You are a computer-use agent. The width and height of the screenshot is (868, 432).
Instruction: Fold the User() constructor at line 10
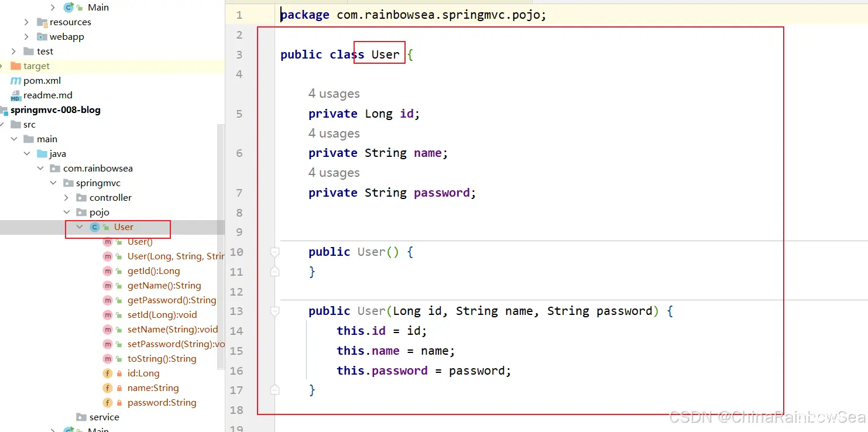tap(275, 252)
